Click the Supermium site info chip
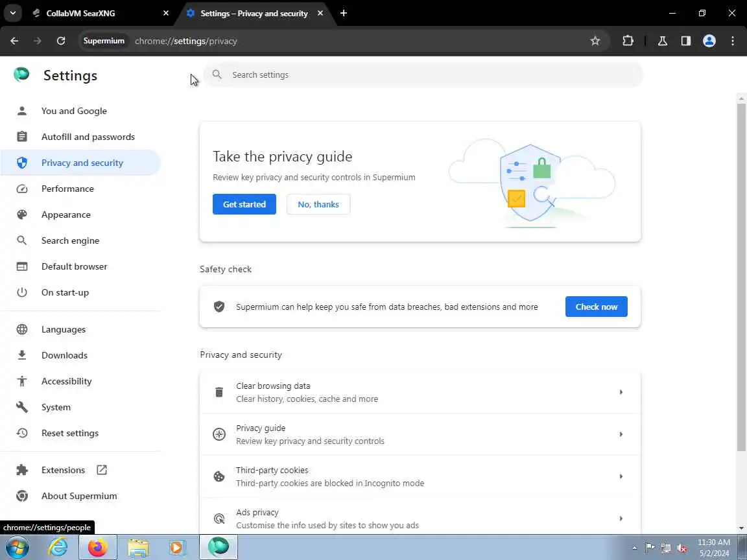 point(104,41)
